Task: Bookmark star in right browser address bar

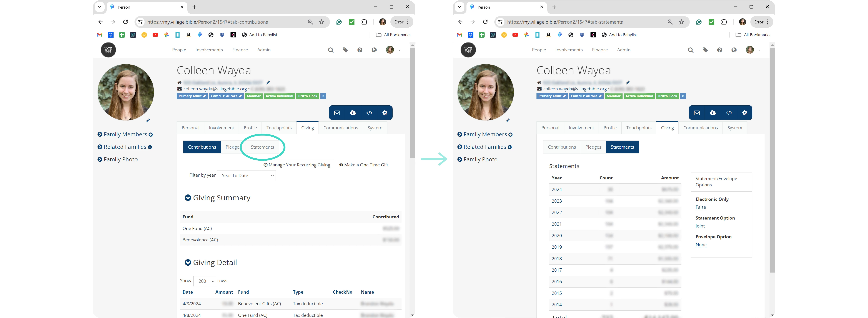Action: [681, 22]
